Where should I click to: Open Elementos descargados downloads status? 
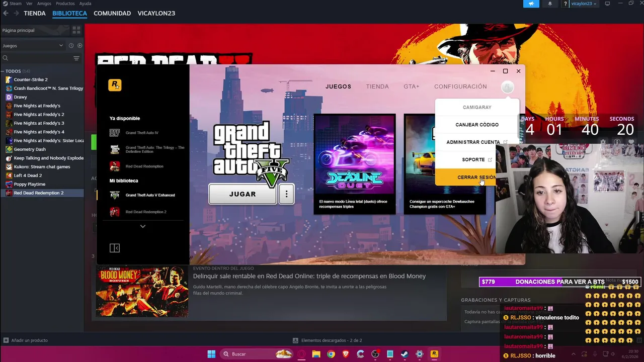(x=328, y=340)
